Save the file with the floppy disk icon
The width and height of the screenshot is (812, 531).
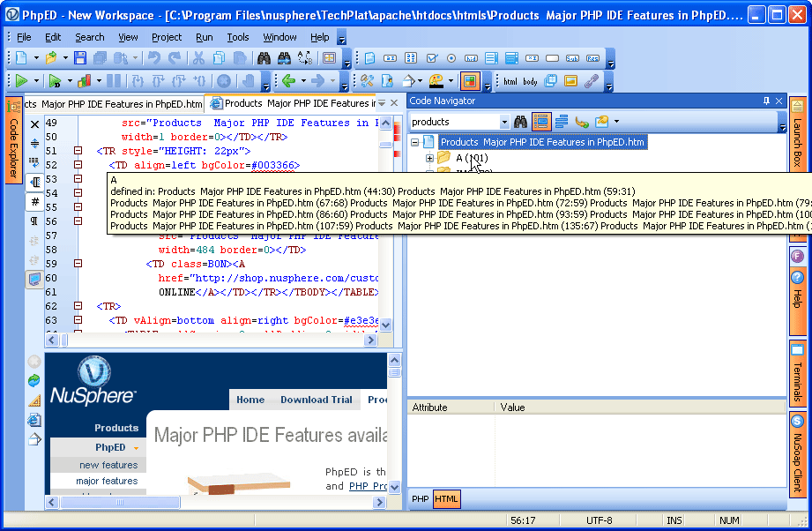tap(79, 58)
